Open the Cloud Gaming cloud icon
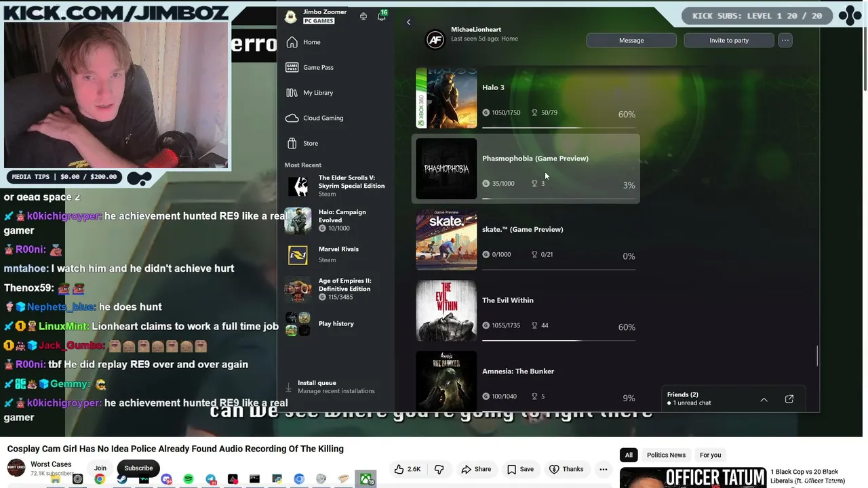 tap(292, 118)
